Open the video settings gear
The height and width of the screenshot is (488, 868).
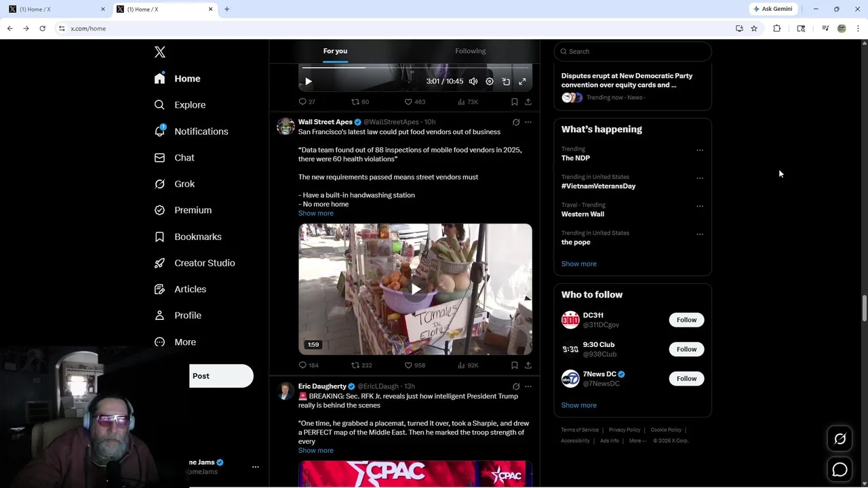pos(490,81)
